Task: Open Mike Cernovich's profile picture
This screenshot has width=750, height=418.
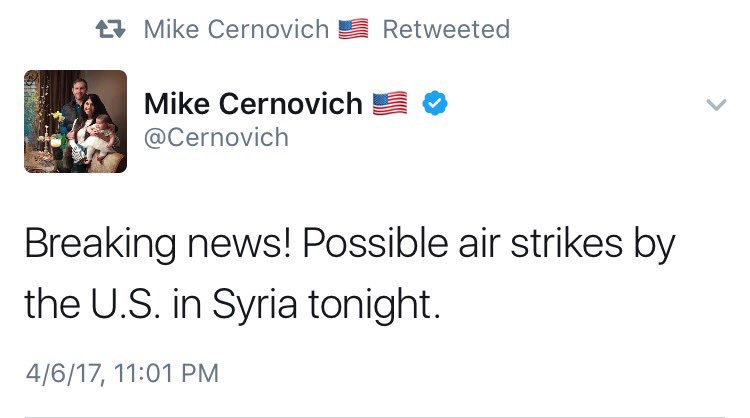Action: (76, 121)
